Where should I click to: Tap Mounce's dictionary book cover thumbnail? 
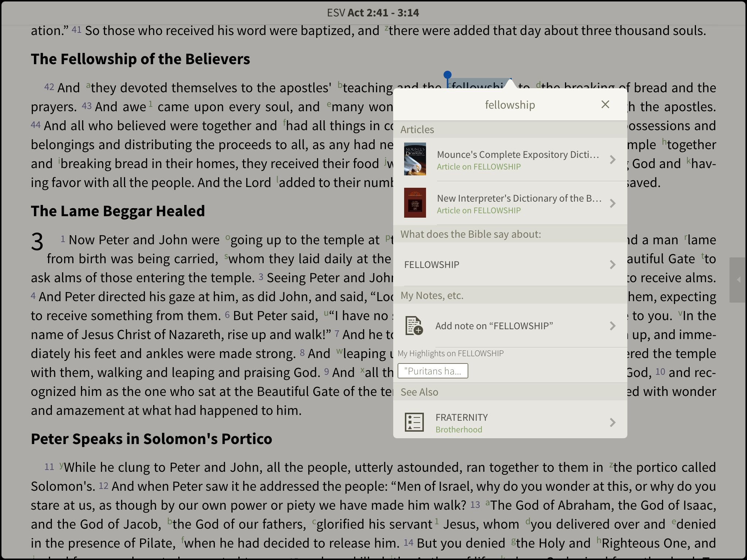[415, 159]
